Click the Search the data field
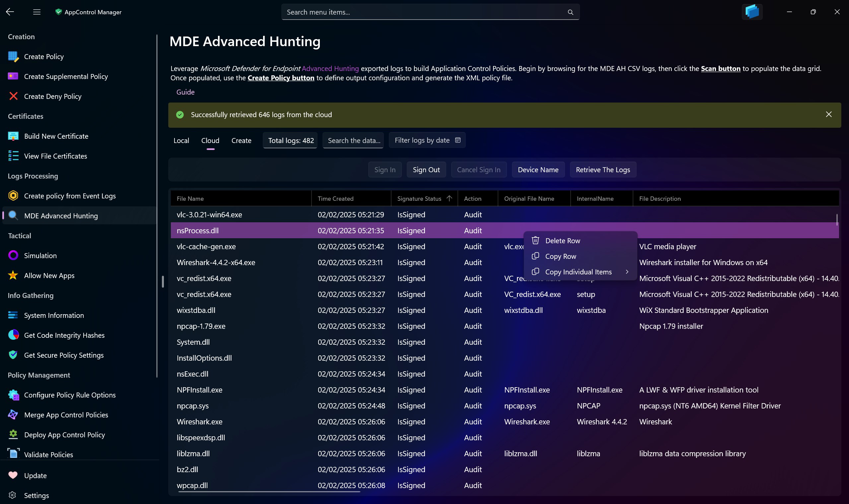 pyautogui.click(x=353, y=140)
